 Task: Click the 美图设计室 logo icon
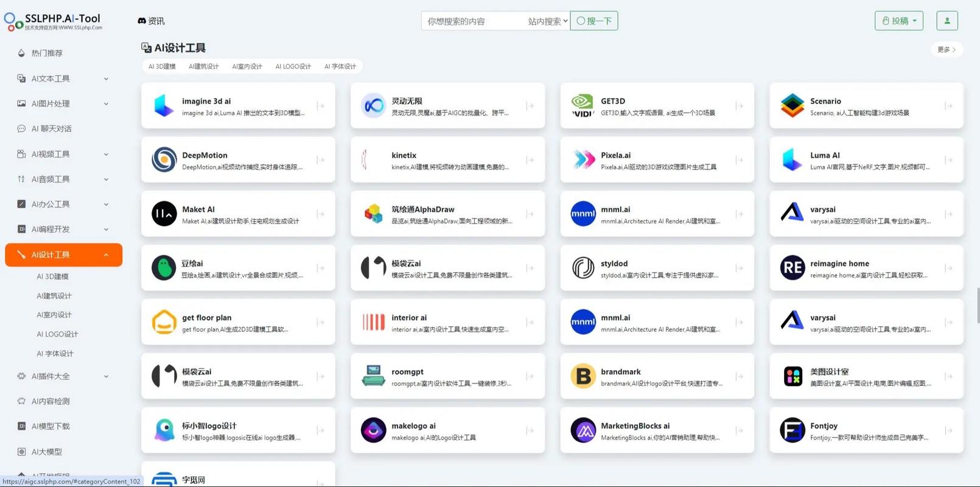coord(792,377)
